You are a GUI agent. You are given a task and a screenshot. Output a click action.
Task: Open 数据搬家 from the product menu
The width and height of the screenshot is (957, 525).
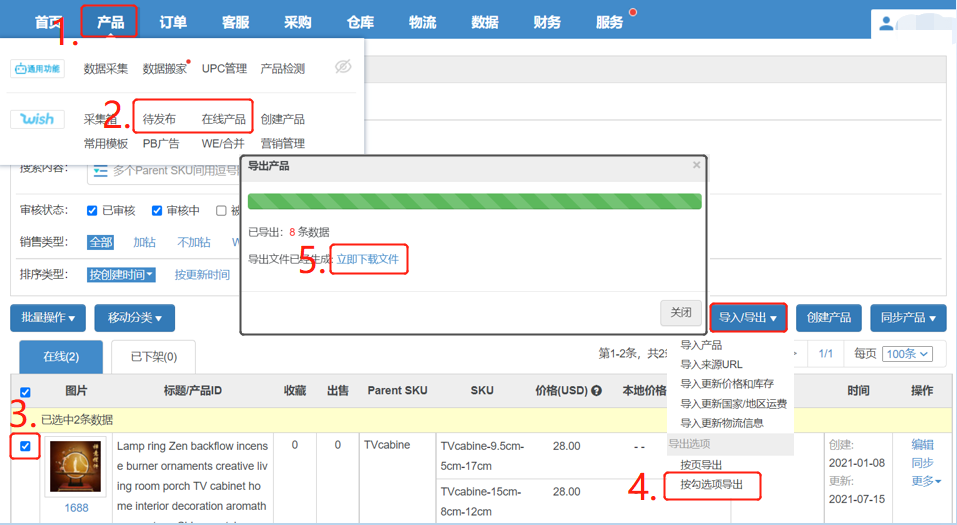(x=165, y=68)
